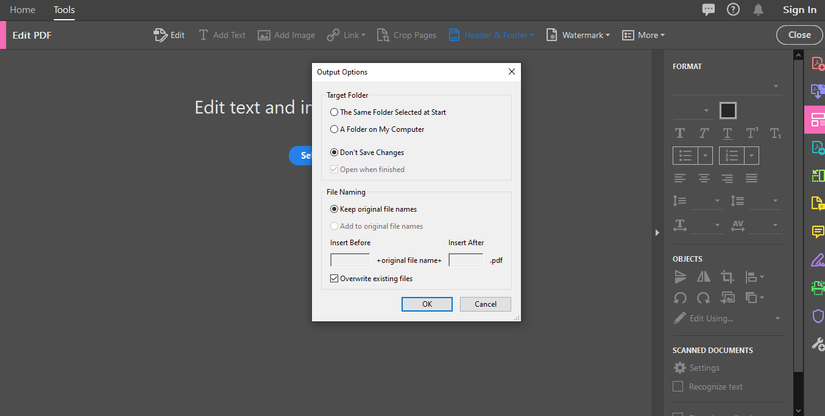825x416 pixels.
Task: Open the chat bubble notifications icon
Action: point(708,9)
